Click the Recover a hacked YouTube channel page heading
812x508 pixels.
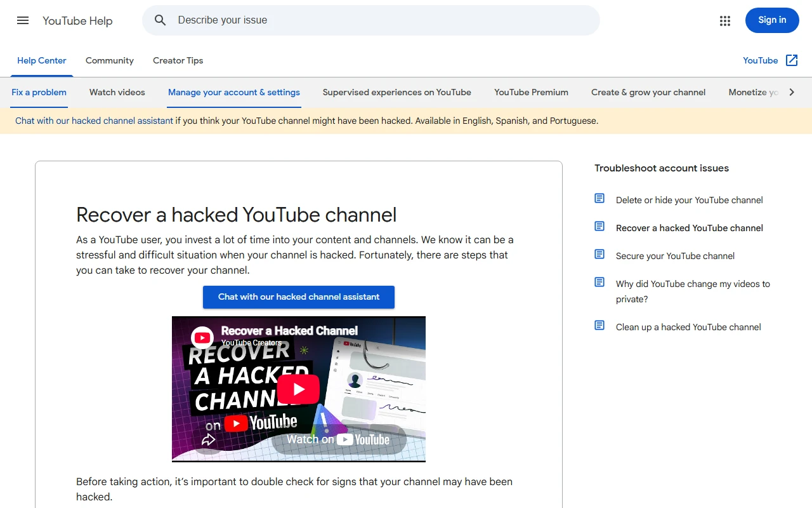[236, 215]
